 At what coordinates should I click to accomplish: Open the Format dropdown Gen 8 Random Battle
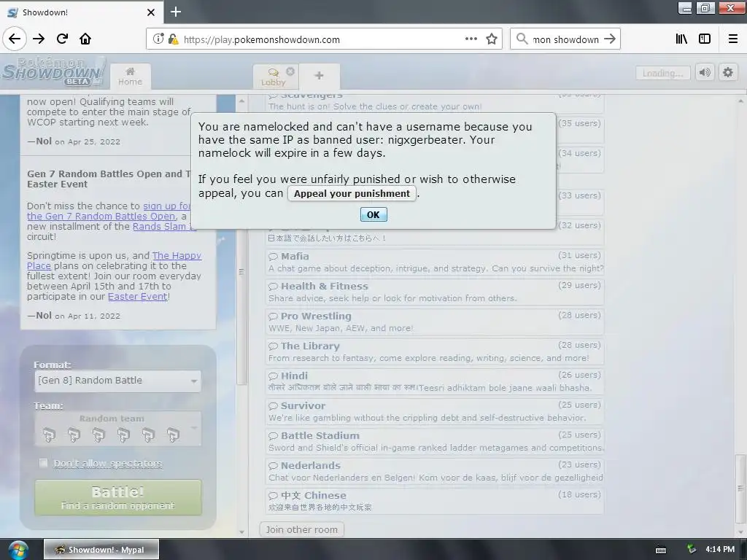(x=117, y=381)
